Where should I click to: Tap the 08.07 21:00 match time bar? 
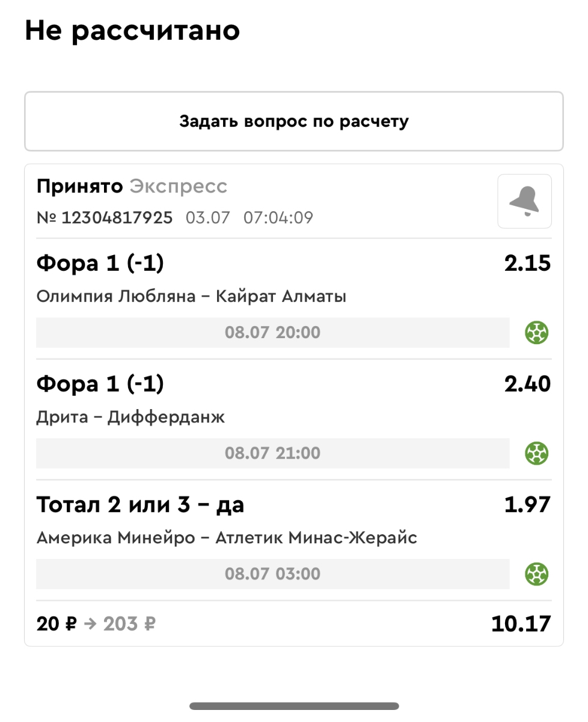tap(272, 452)
